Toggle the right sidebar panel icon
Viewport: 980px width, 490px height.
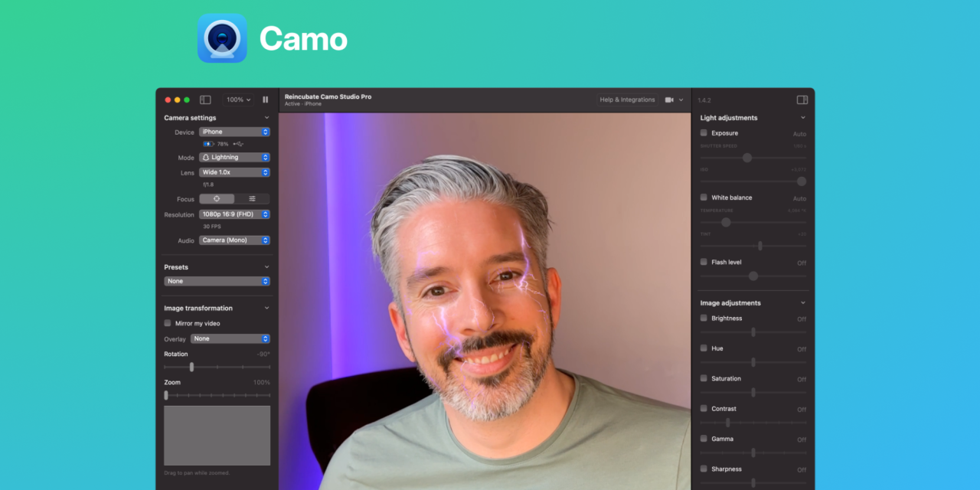[802, 100]
